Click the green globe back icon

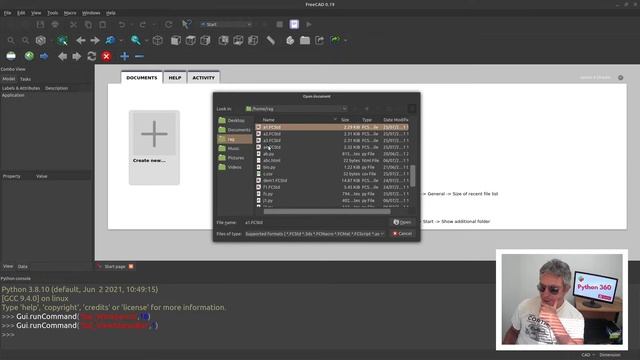tap(29, 56)
